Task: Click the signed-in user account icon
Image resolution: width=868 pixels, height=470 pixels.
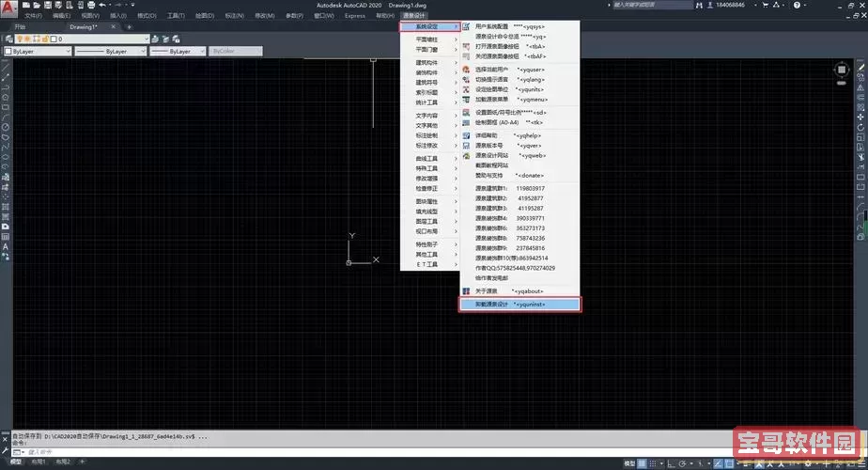Action: click(709, 5)
